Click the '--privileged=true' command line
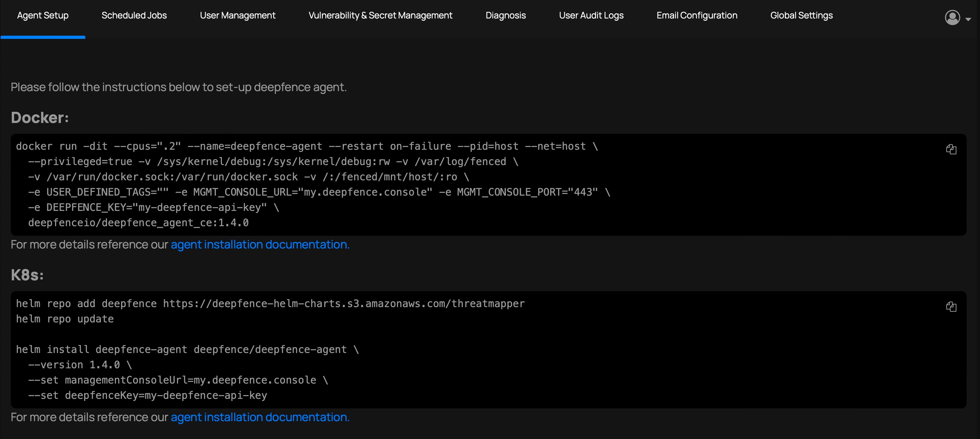This screenshot has height=439, width=980. (x=273, y=162)
